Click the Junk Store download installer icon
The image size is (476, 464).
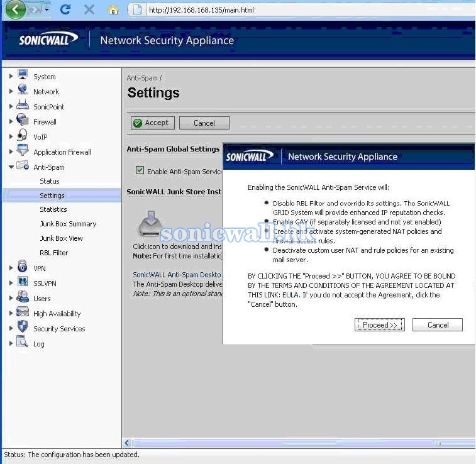pyautogui.click(x=150, y=224)
